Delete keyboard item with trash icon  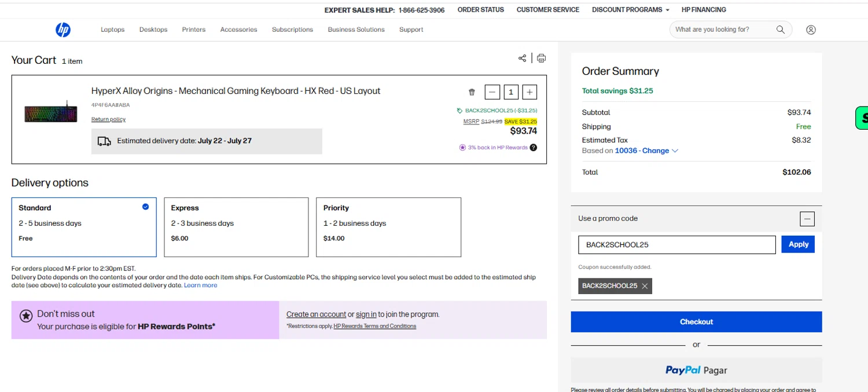tap(472, 92)
